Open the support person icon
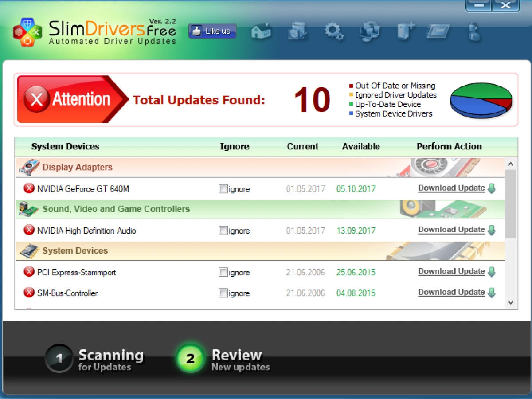 click(474, 32)
